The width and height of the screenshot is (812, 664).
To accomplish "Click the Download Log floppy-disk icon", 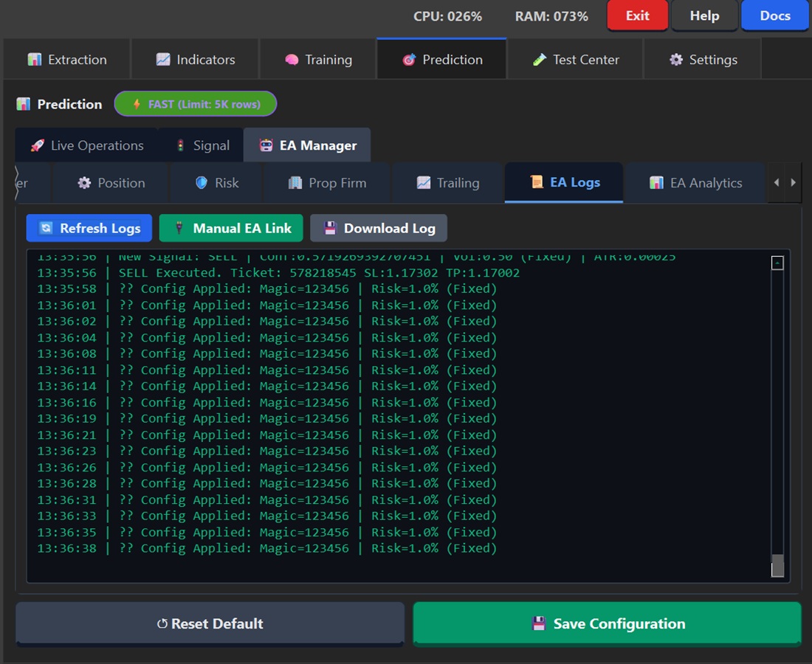I will coord(329,228).
